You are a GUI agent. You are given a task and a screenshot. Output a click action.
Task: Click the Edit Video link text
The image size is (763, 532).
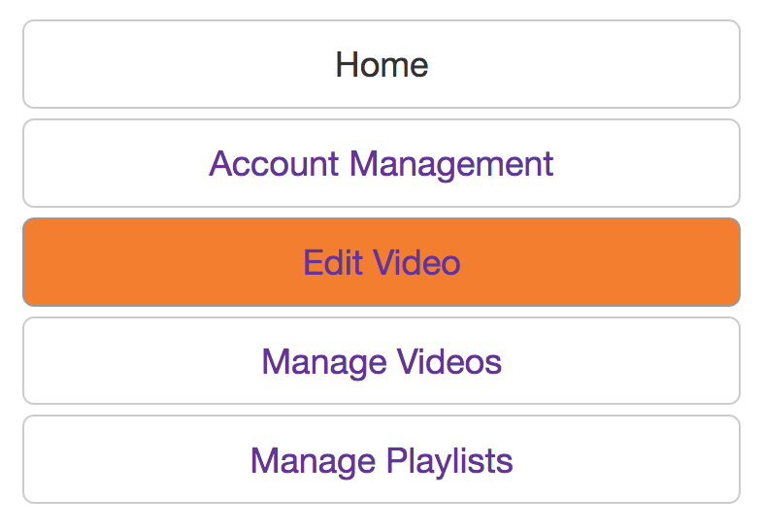point(381,262)
